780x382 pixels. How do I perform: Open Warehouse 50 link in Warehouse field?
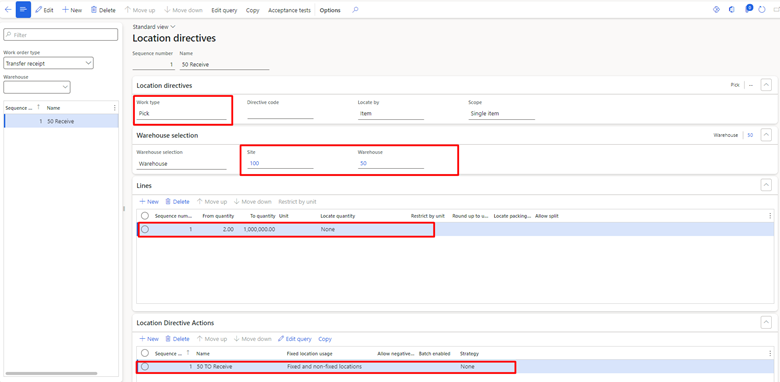[x=363, y=163]
